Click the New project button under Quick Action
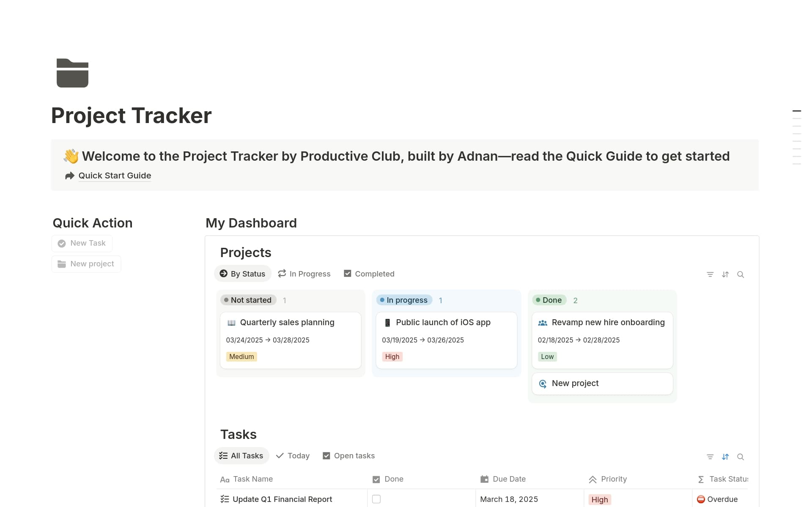The width and height of the screenshot is (812, 507). (x=86, y=263)
